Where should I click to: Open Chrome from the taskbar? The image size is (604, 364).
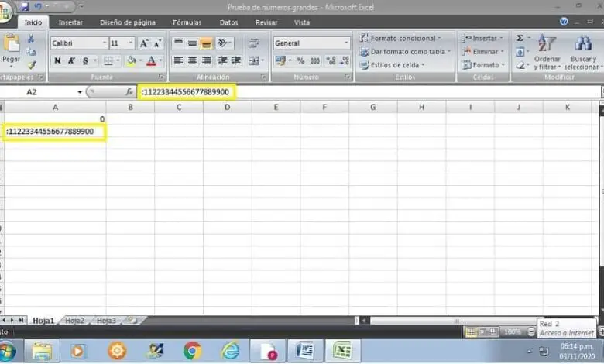coord(192,351)
